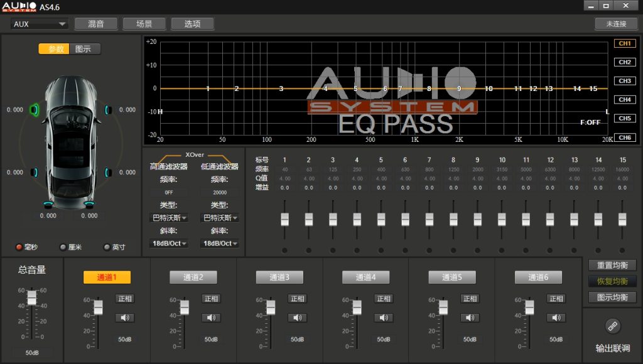Viewport: 643px width, 364px height.
Task: Open high-pass filter type 巴特沃斯 dropdown
Action: tap(169, 218)
